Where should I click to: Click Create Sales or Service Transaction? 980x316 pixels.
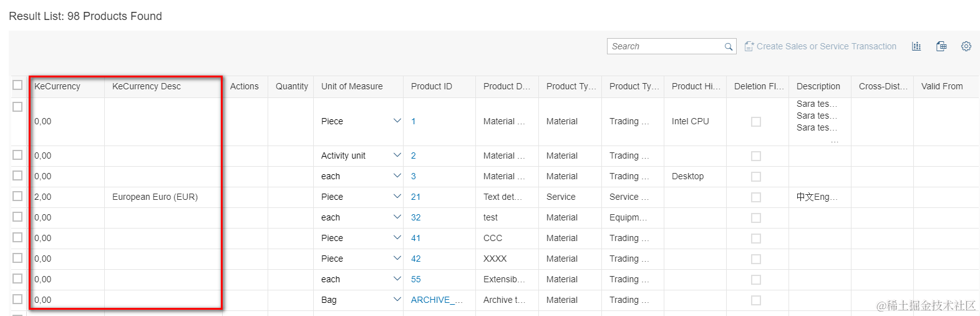[827, 46]
